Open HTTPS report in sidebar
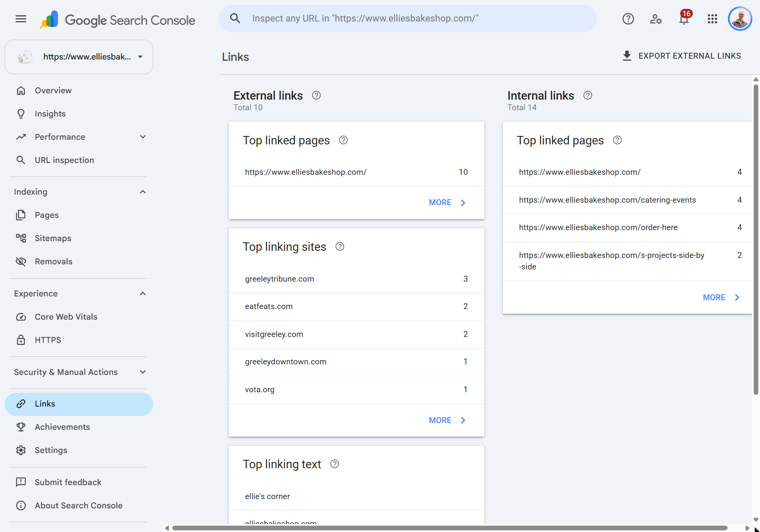 click(79, 340)
